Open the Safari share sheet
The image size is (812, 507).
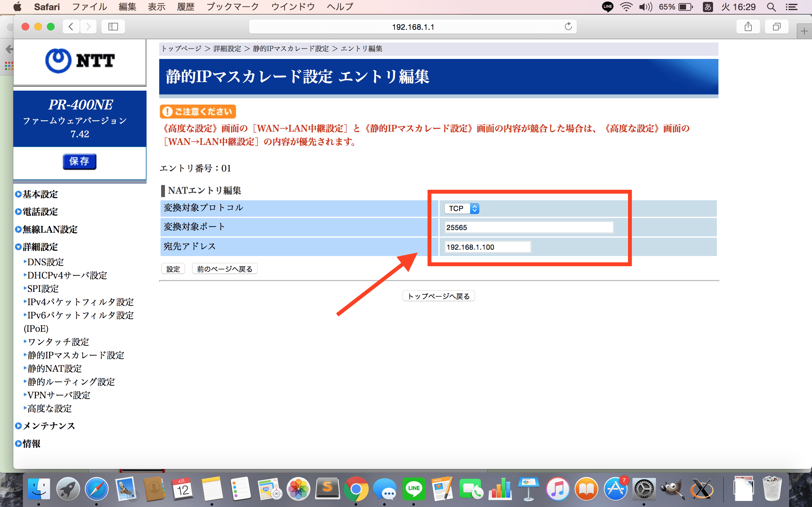coord(749,27)
